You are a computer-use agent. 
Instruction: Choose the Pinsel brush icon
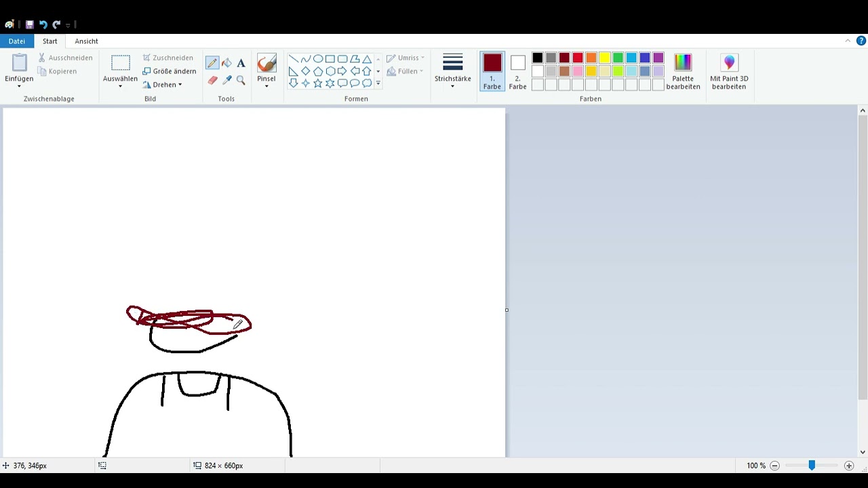tap(267, 63)
